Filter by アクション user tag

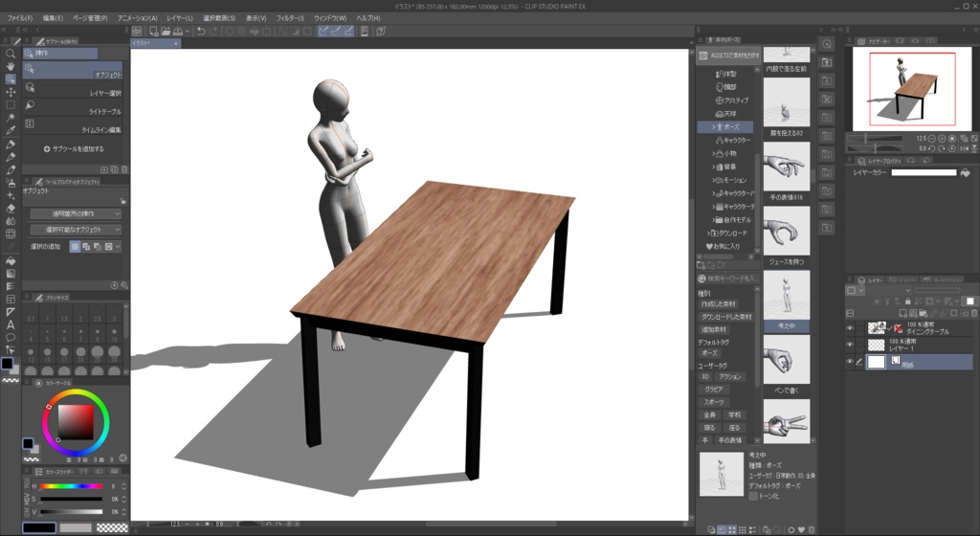[x=729, y=377]
